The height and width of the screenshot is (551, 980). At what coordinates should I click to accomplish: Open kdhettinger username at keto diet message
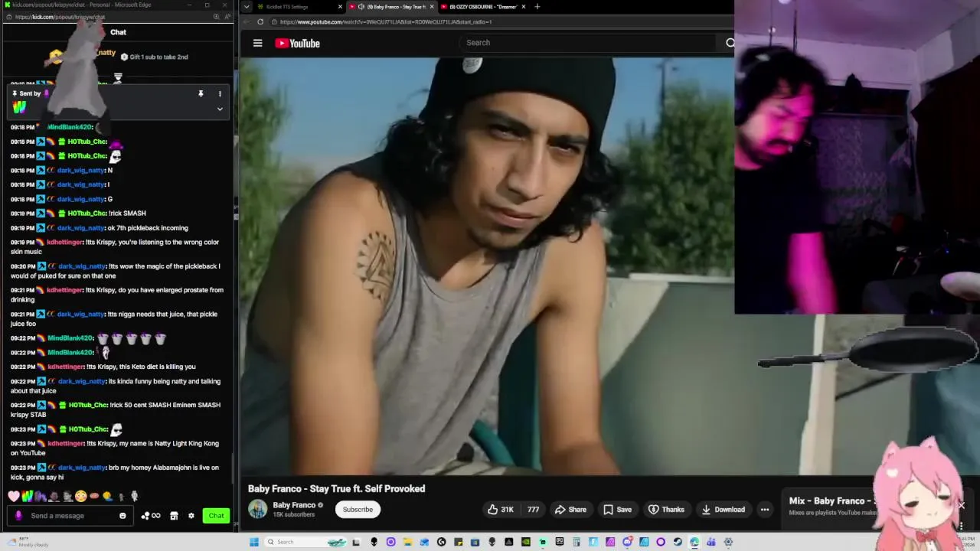[x=65, y=367]
